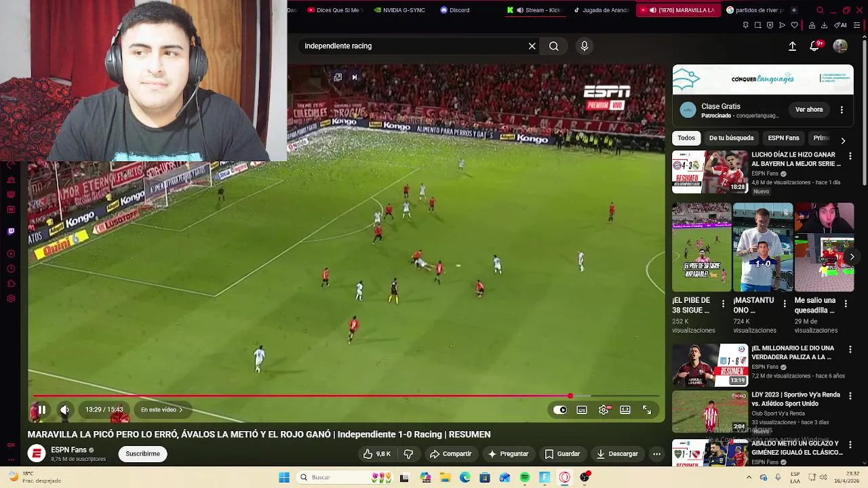Click 'Ver ahora' on the ad
This screenshot has width=868, height=488.
[809, 110]
